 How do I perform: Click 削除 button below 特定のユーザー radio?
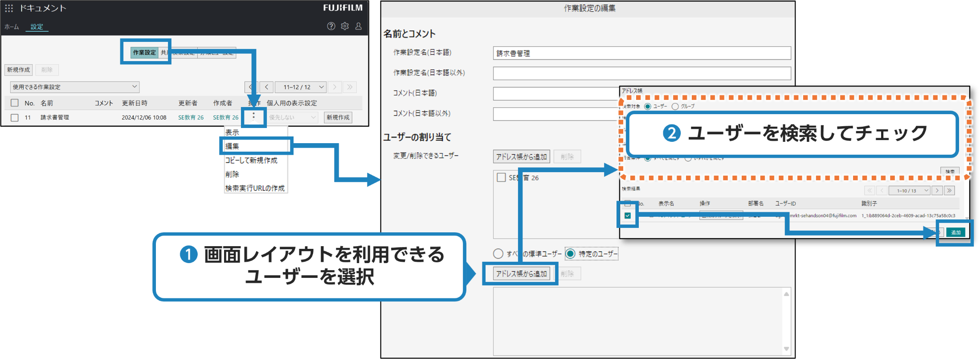567,273
